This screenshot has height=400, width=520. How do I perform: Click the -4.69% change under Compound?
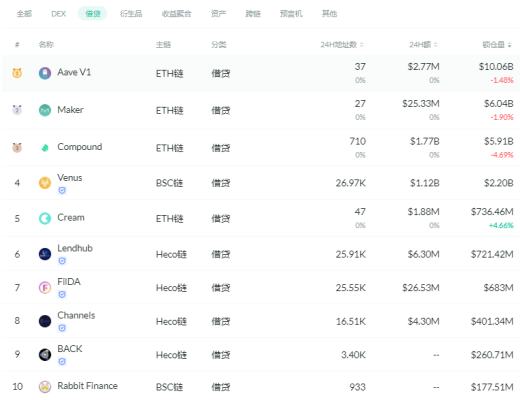[x=502, y=155]
